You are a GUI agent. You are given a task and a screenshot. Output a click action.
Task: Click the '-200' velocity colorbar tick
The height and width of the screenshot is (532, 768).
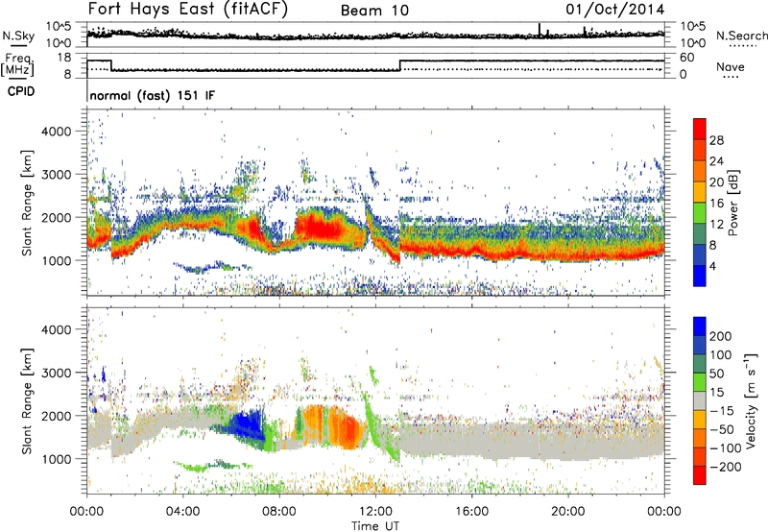[726, 467]
